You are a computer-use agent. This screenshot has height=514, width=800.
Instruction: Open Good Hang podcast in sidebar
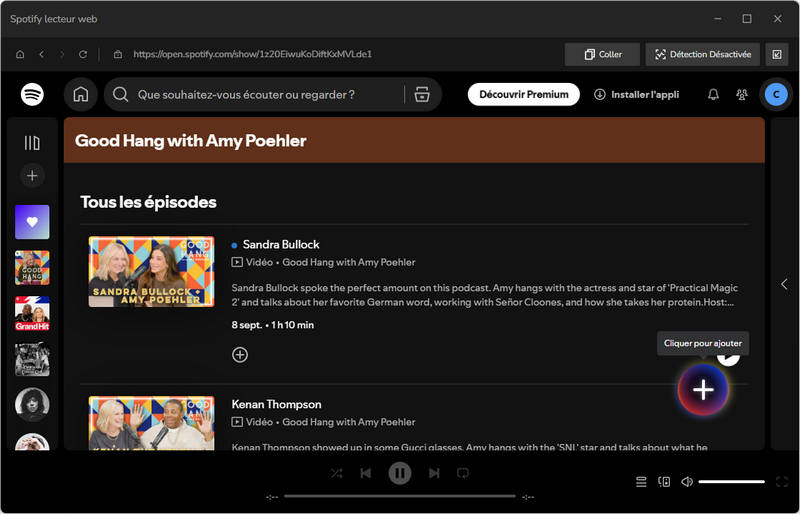[x=32, y=267]
